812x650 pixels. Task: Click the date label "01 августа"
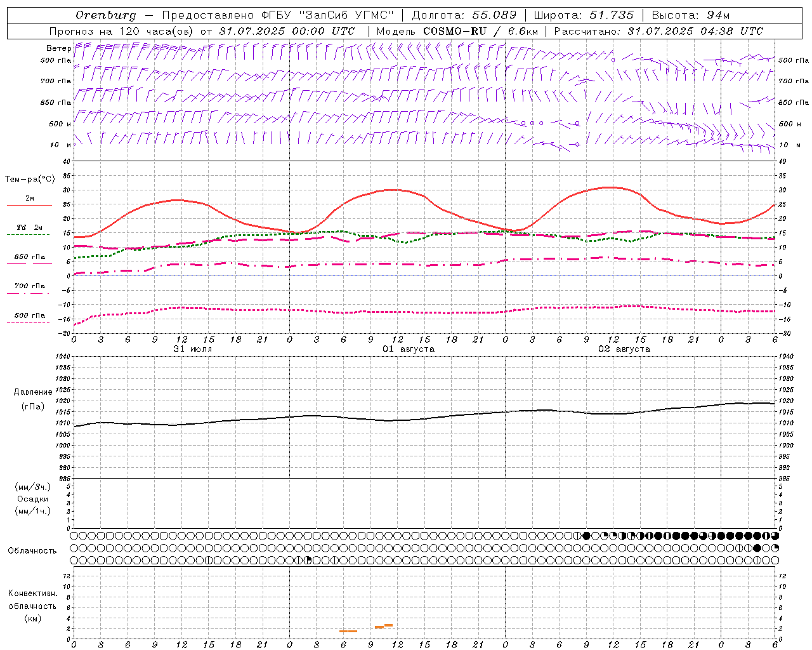tap(408, 349)
